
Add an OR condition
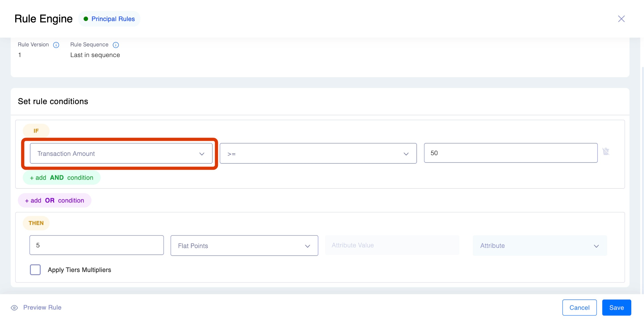(x=55, y=201)
